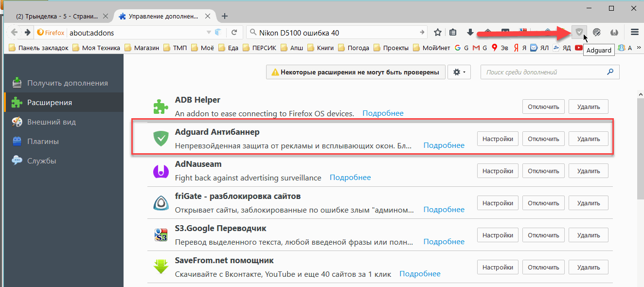Screen dimensions: 644x287
Task: Click the downloads arrow icon
Action: [470, 33]
